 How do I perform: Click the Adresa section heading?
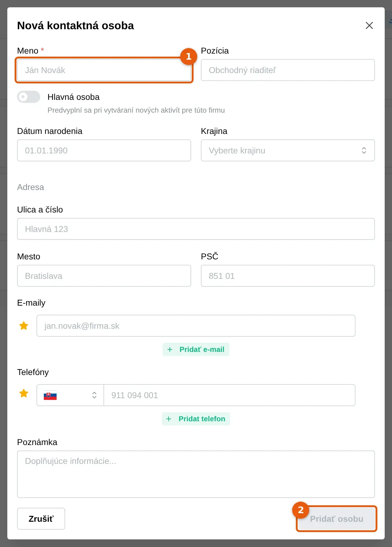(x=30, y=187)
